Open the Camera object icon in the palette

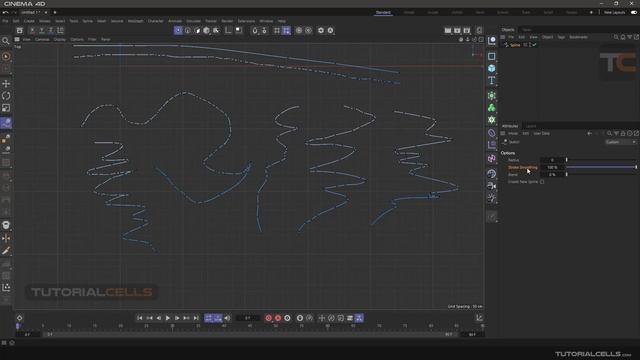coord(492,186)
